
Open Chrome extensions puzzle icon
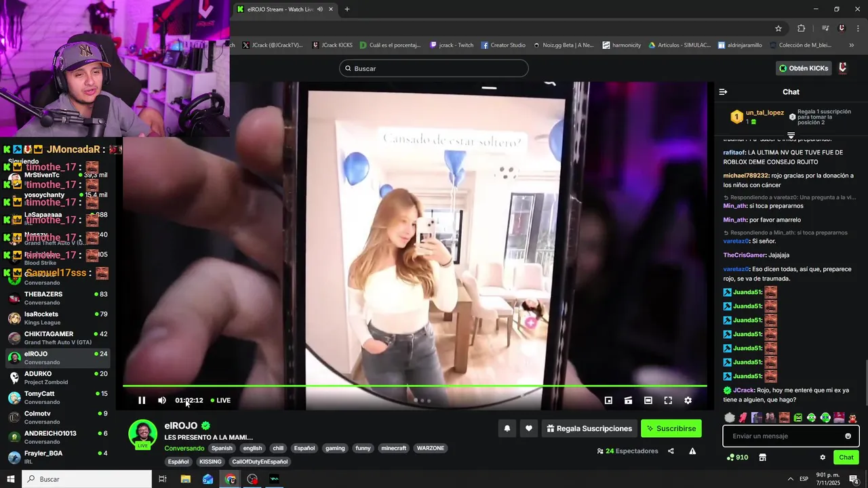pyautogui.click(x=801, y=28)
